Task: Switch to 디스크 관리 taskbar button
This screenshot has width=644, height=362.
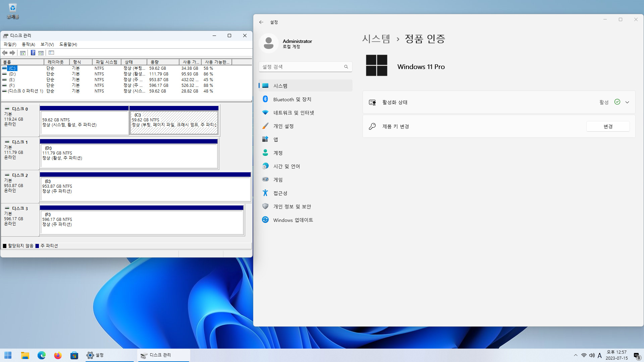Action: (x=164, y=355)
